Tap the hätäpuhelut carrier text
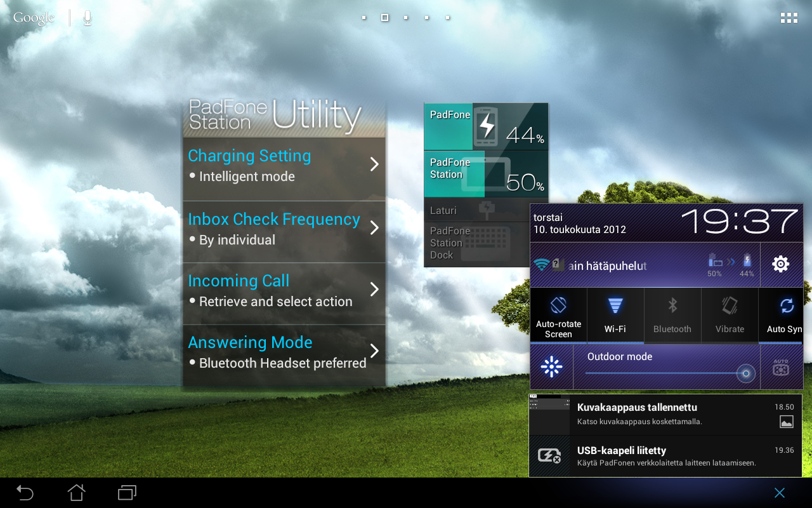 pos(608,266)
